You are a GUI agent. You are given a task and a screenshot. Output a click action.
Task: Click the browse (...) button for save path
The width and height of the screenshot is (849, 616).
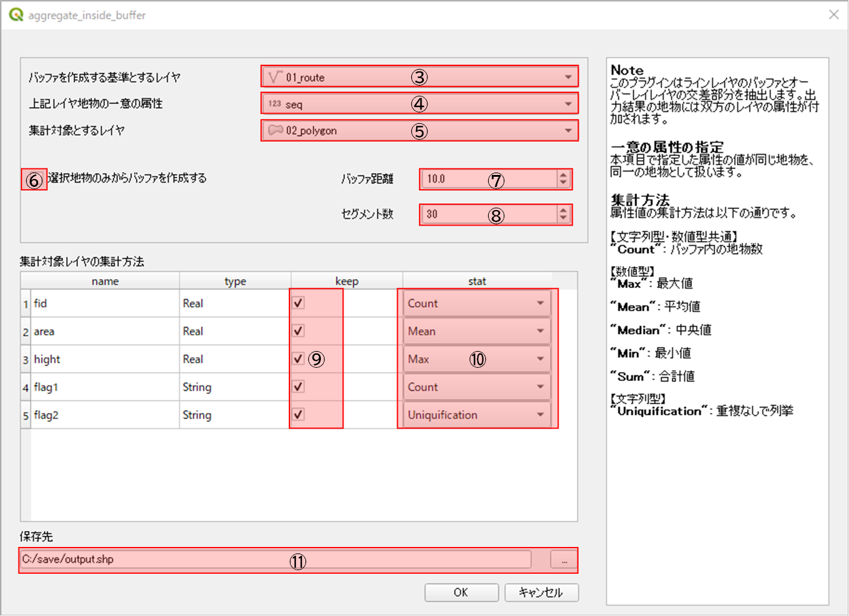tap(564, 560)
